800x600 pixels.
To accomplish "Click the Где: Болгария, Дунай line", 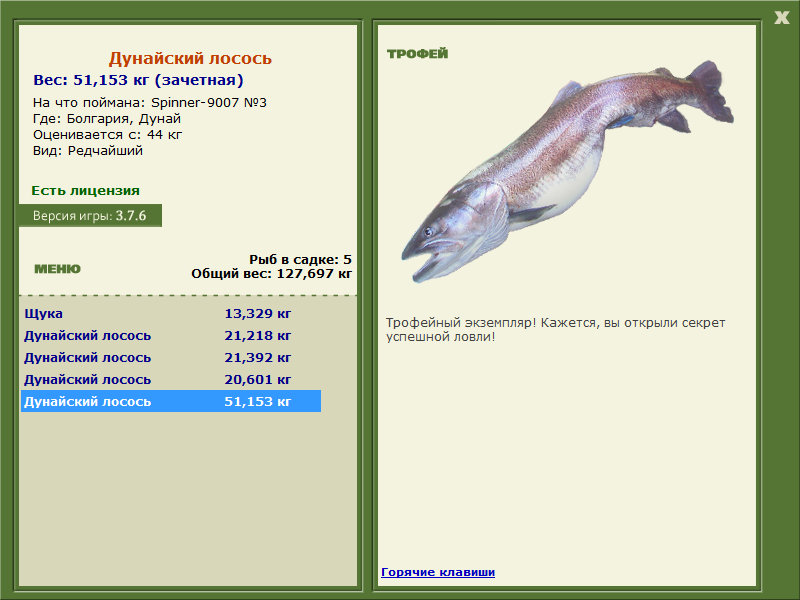I will coord(107,119).
